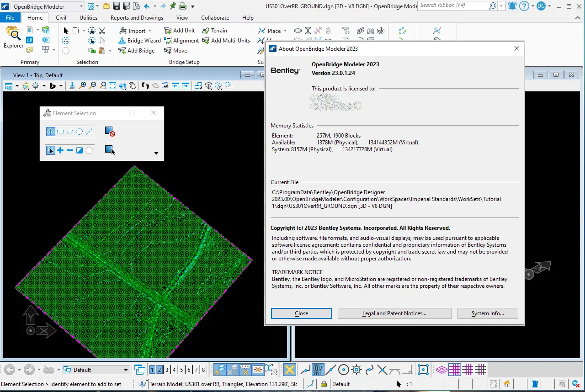Open the Default active level combo box
Viewport: 585px width, 392px height.
pos(96,370)
